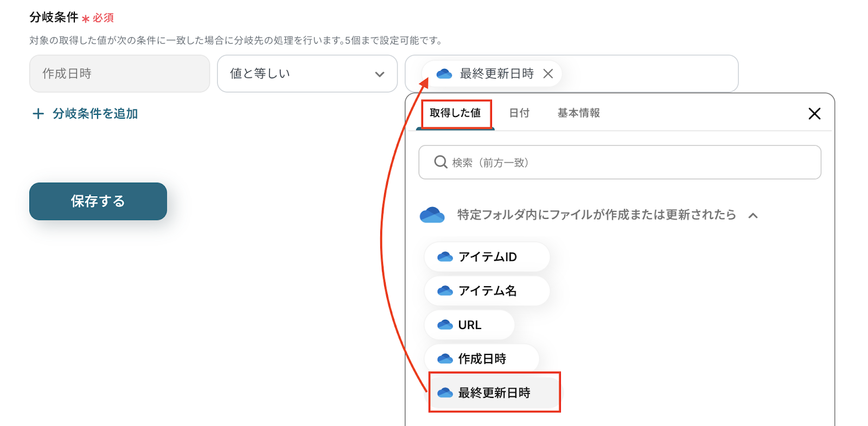Click the magnifier icon in the search box
Screen dimensions: 868x426
pos(441,162)
